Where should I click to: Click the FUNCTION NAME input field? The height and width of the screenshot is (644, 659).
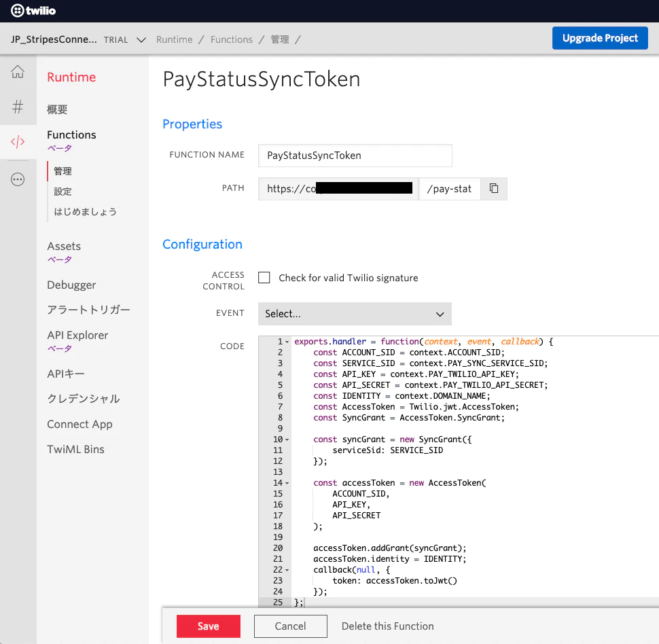[x=355, y=156]
